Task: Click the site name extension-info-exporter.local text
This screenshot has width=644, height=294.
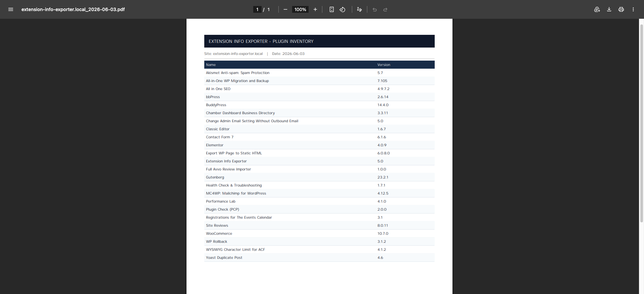Action: coord(238,54)
